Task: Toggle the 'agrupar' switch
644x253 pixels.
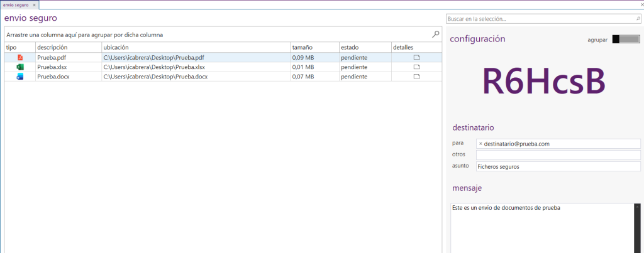Action: [626, 40]
